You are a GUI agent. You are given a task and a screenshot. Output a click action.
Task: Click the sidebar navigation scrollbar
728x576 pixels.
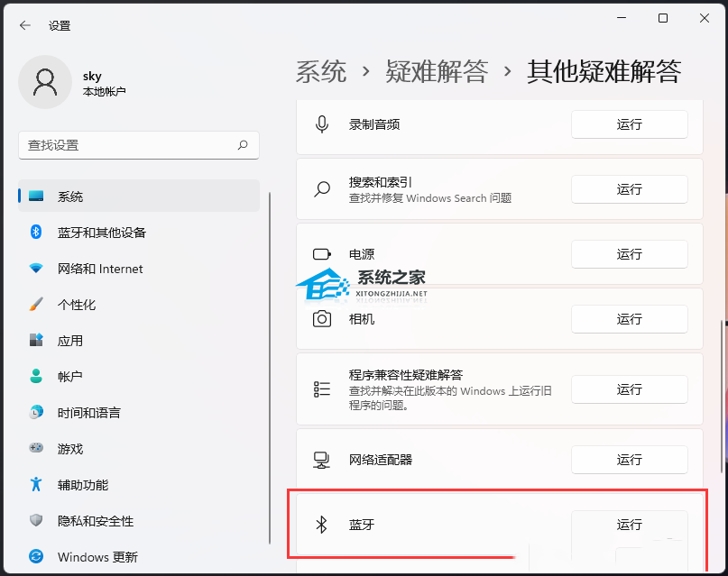coord(270,368)
